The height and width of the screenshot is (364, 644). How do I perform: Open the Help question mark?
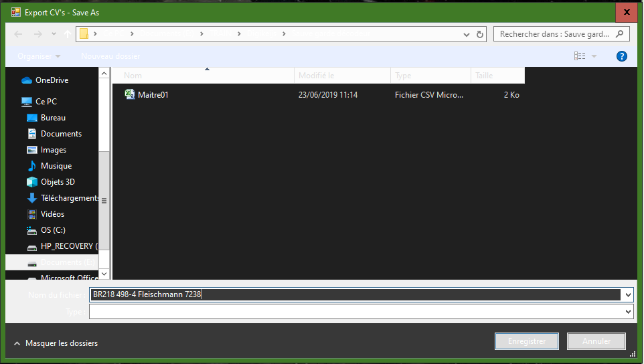pyautogui.click(x=622, y=56)
